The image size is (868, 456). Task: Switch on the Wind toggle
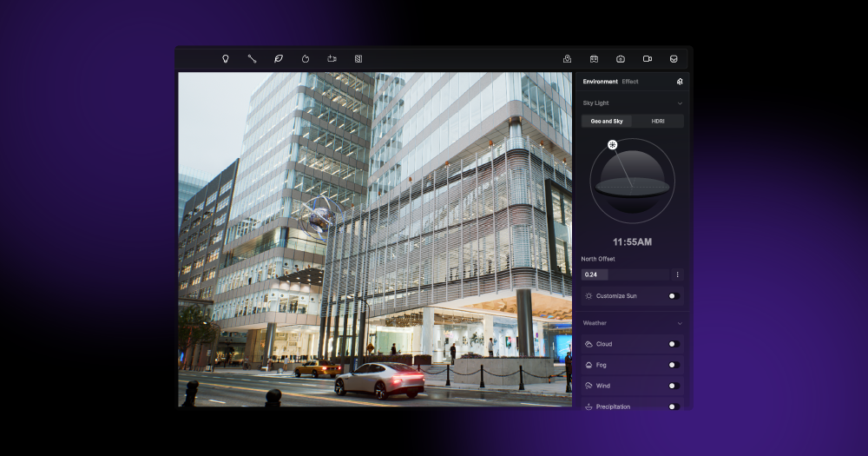673,386
